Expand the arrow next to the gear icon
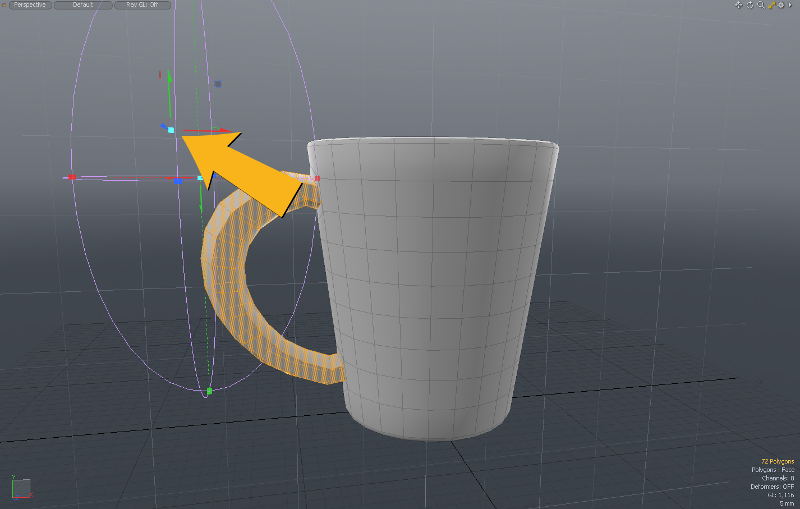 792,5
